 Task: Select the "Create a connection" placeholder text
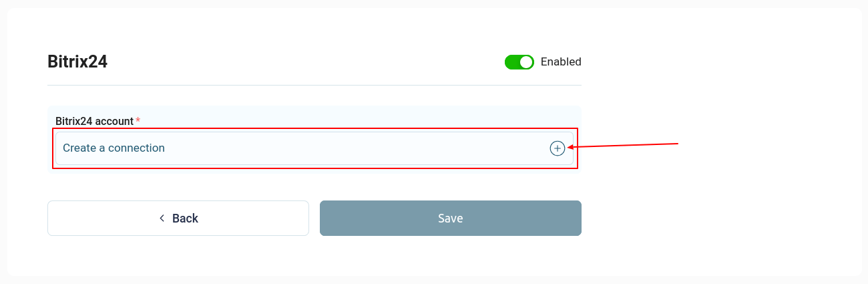click(x=114, y=148)
